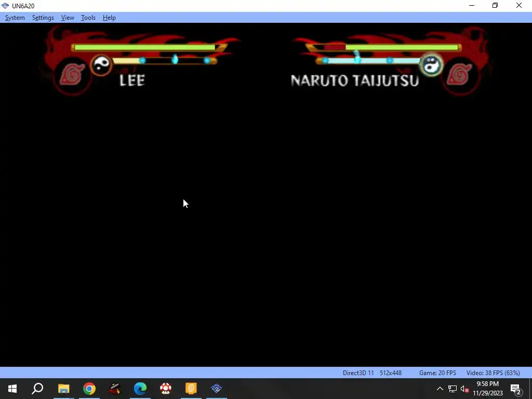The height and width of the screenshot is (399, 532).
Task: Open Windows Search from taskbar
Action: pyautogui.click(x=37, y=389)
